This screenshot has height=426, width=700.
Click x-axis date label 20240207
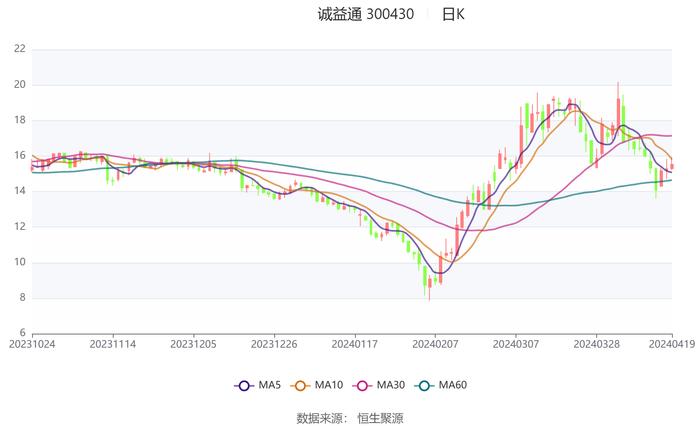435,344
